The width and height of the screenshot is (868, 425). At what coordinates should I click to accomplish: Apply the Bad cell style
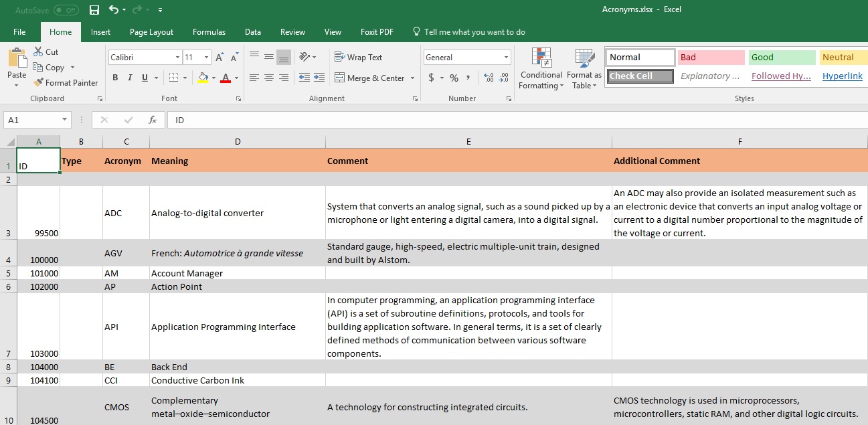tap(711, 58)
